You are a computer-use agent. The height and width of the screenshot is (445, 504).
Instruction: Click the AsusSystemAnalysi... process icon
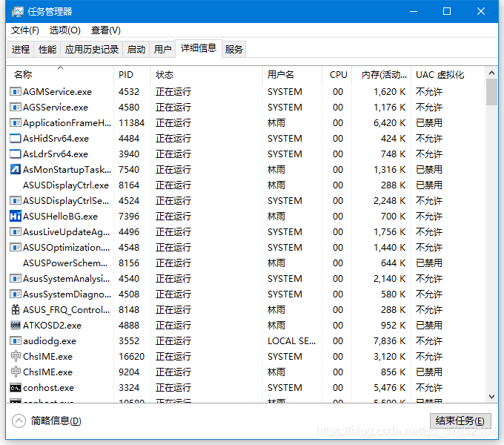[16, 278]
